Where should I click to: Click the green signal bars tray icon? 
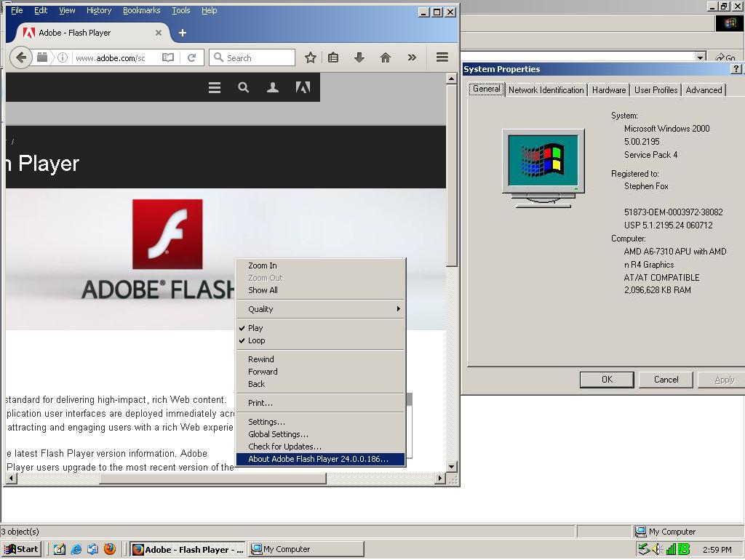pos(670,550)
